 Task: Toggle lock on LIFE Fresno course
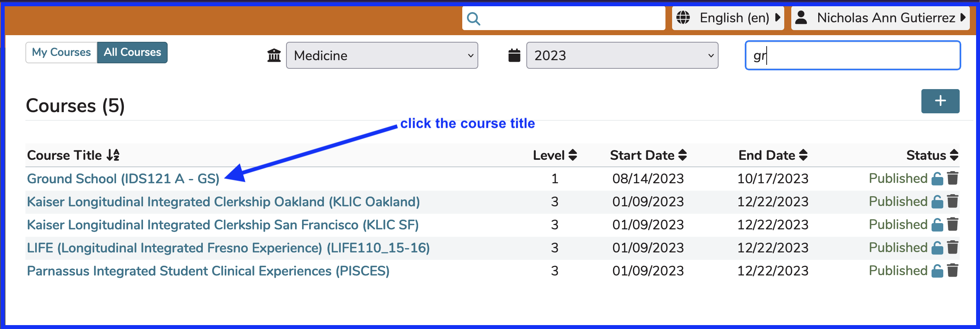tap(937, 248)
